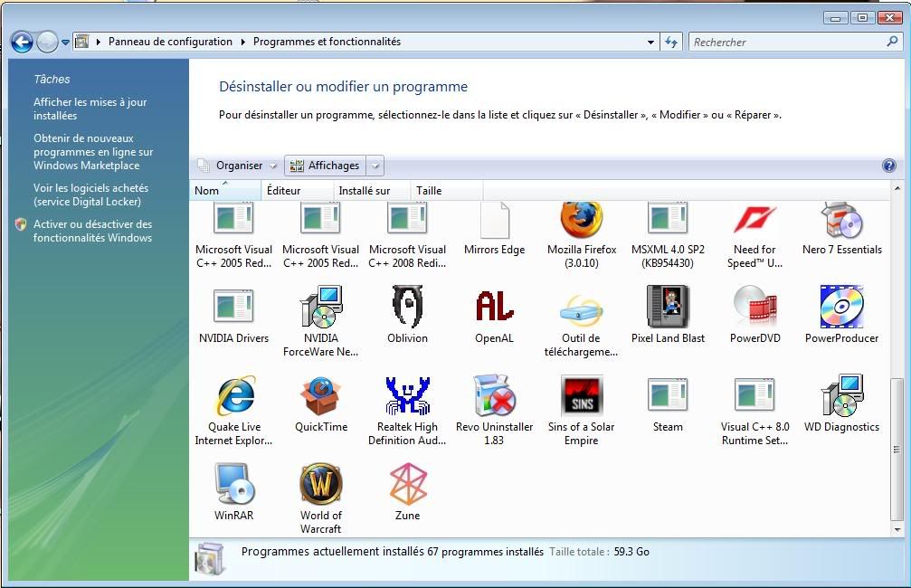Open the address bar history dropdown
Viewport: 911px width, 588px height.
(x=650, y=41)
